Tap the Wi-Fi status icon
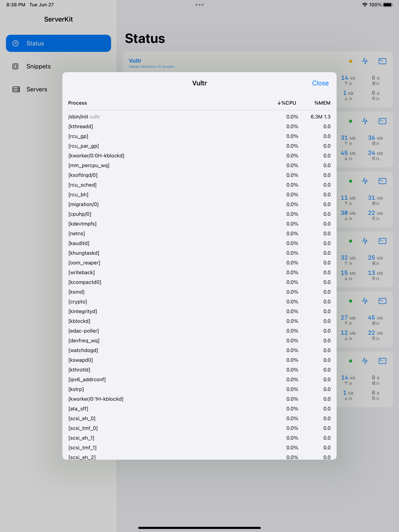Screen dimensions: 399x532 click(x=365, y=5)
